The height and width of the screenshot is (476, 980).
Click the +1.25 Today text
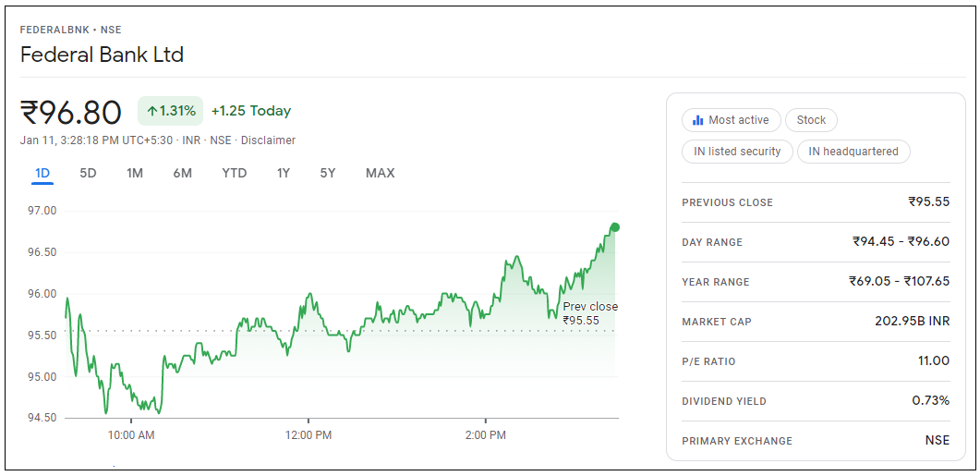pos(251,111)
